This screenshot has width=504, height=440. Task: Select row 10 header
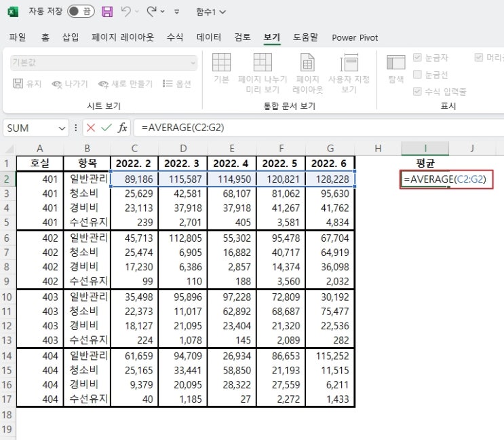[x=7, y=297]
